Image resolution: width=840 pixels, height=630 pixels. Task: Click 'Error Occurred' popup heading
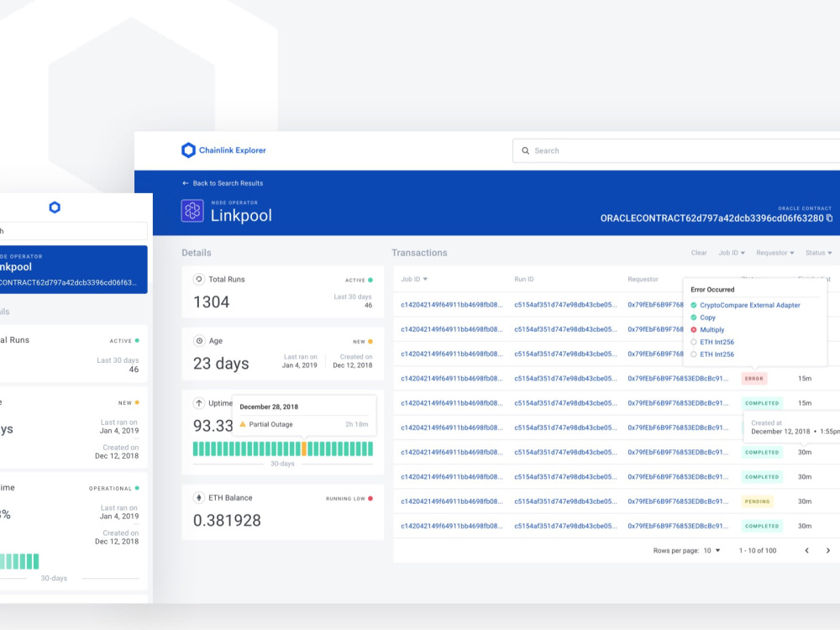point(712,289)
